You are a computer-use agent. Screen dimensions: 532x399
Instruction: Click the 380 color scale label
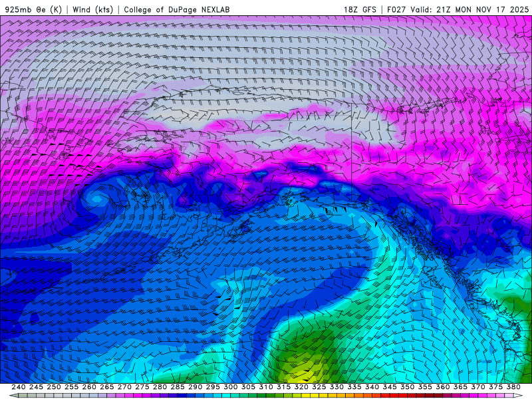pos(513,387)
